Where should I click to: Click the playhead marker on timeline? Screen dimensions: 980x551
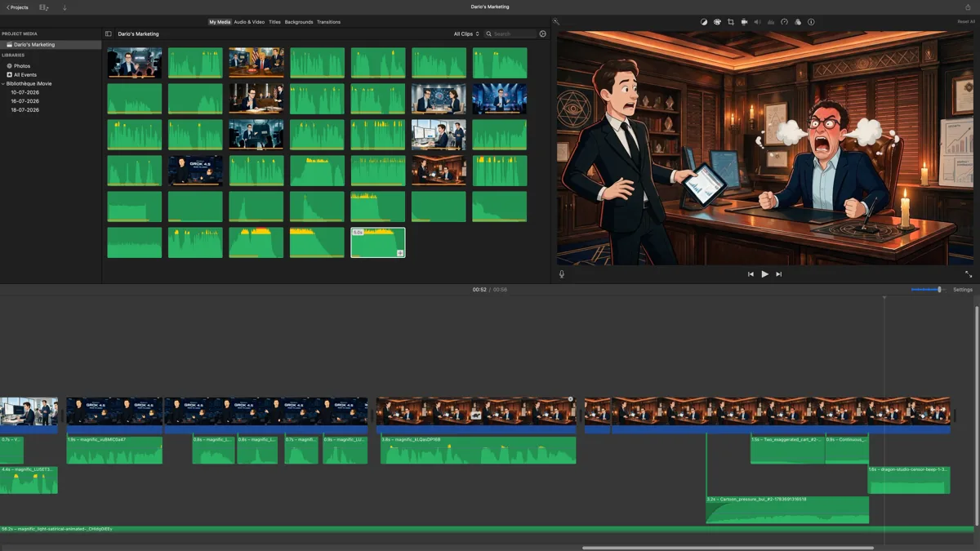coord(884,297)
